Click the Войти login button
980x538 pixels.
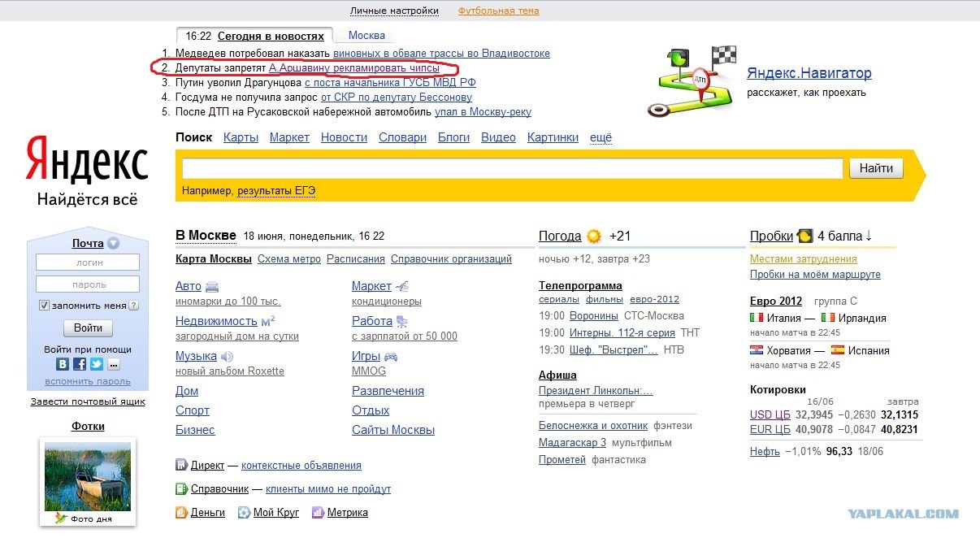88,328
